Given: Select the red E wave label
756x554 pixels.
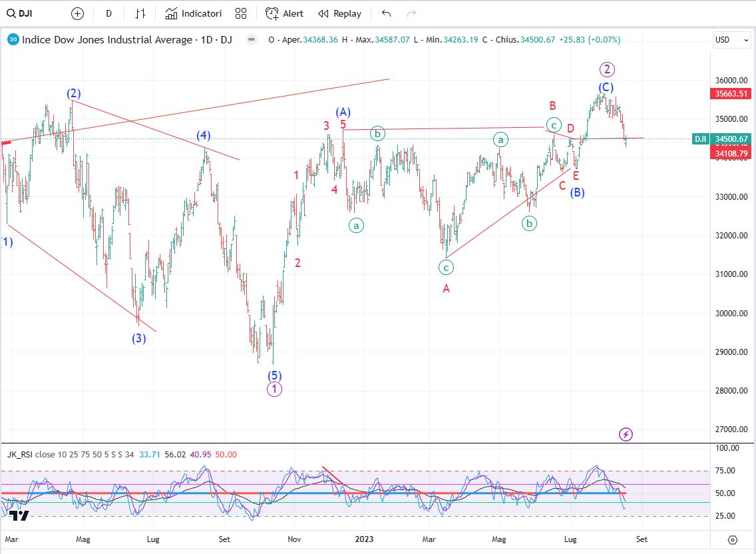Looking at the screenshot, I should (576, 176).
